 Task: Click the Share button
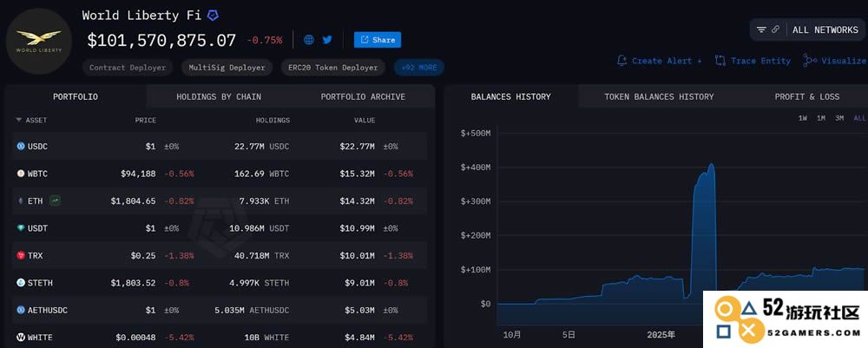[x=378, y=40]
